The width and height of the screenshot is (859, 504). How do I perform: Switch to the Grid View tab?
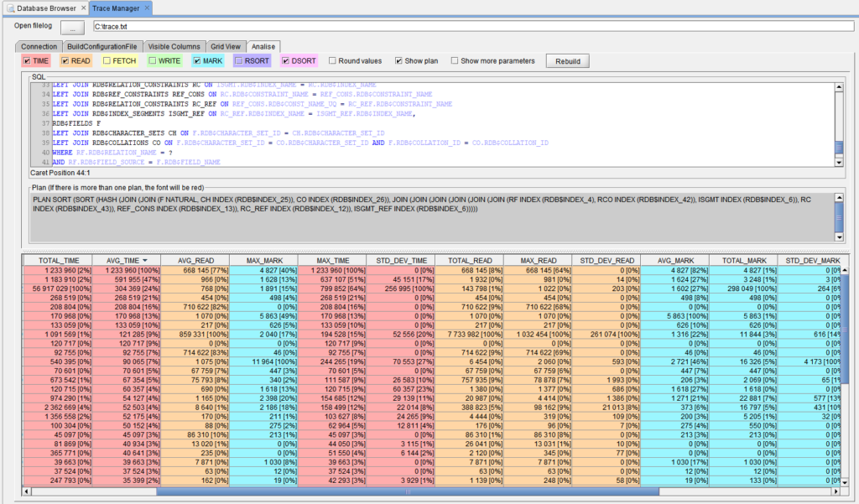coord(226,46)
